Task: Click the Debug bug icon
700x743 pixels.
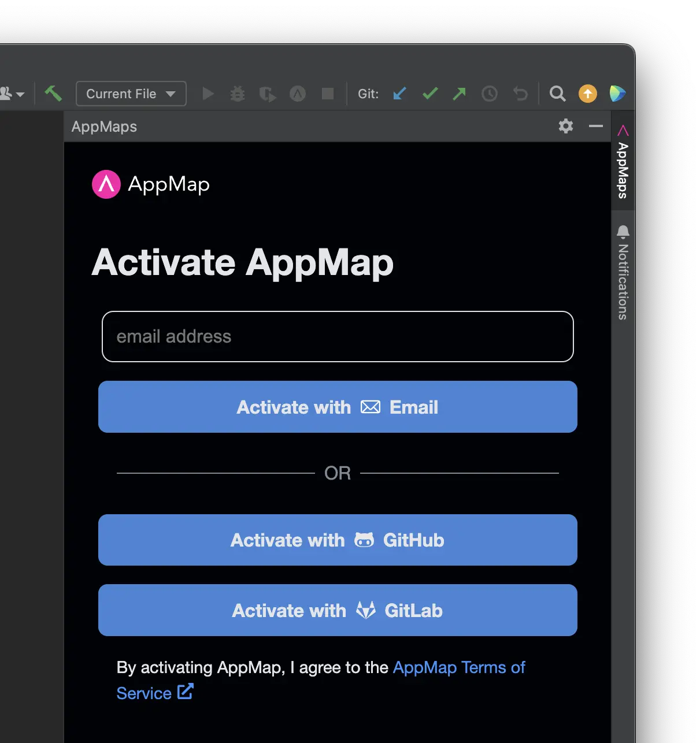Action: [238, 94]
